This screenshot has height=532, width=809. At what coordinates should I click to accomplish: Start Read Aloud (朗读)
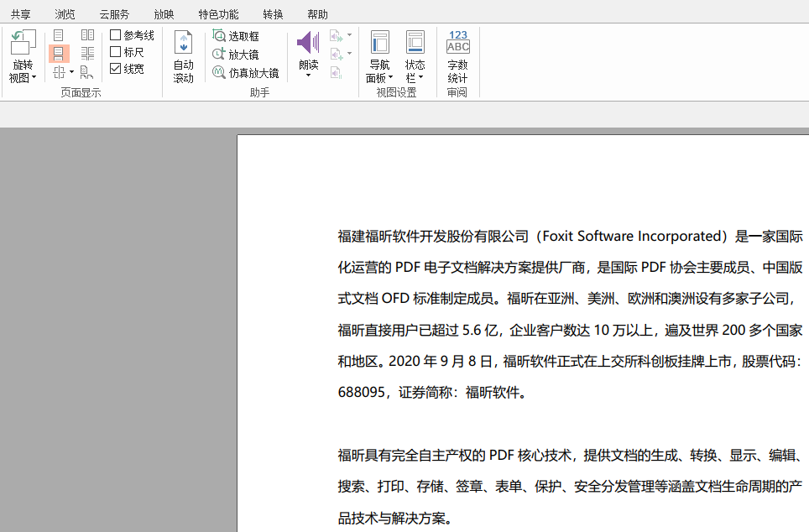click(x=308, y=44)
